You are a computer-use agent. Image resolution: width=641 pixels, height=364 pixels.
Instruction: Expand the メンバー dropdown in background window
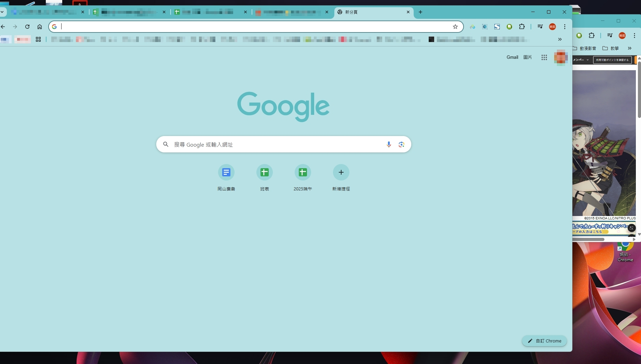(x=581, y=60)
